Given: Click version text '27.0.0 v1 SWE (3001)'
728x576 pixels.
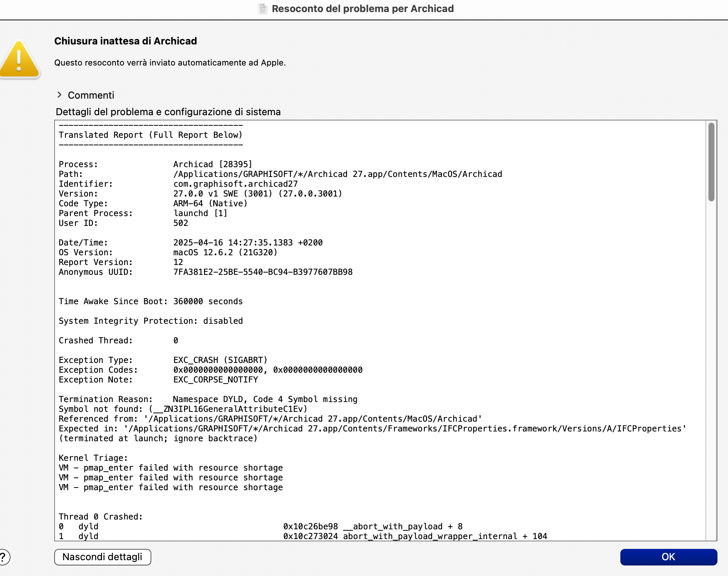Looking at the screenshot, I should coord(223,194).
